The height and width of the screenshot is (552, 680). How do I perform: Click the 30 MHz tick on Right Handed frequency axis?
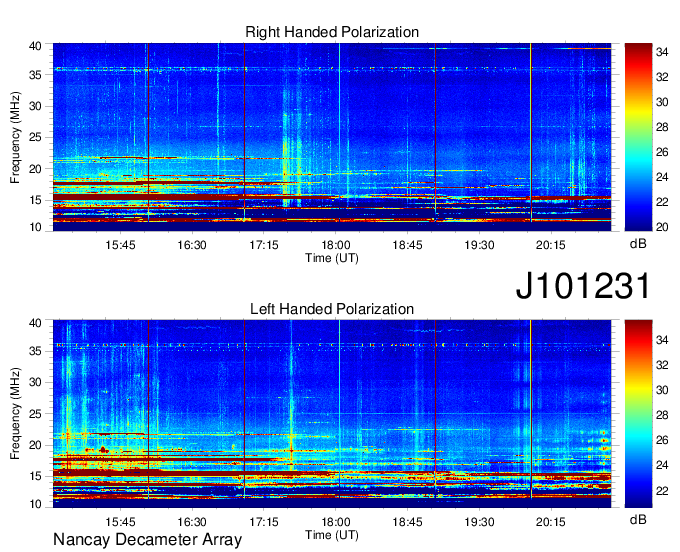[x=35, y=107]
